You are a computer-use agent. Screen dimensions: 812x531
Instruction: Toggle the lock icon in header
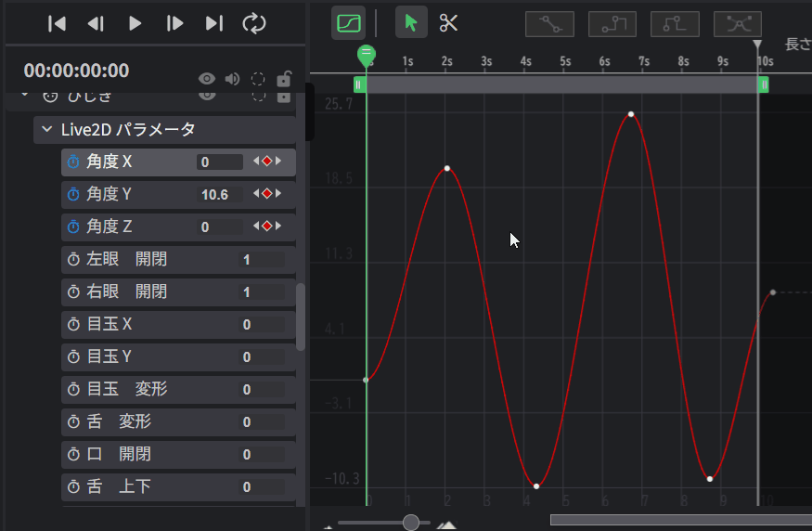click(284, 78)
